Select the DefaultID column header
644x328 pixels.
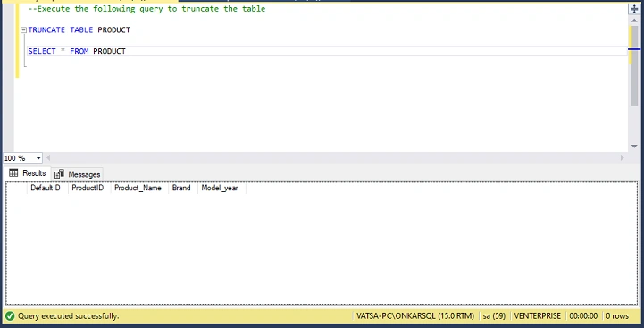pyautogui.click(x=47, y=189)
